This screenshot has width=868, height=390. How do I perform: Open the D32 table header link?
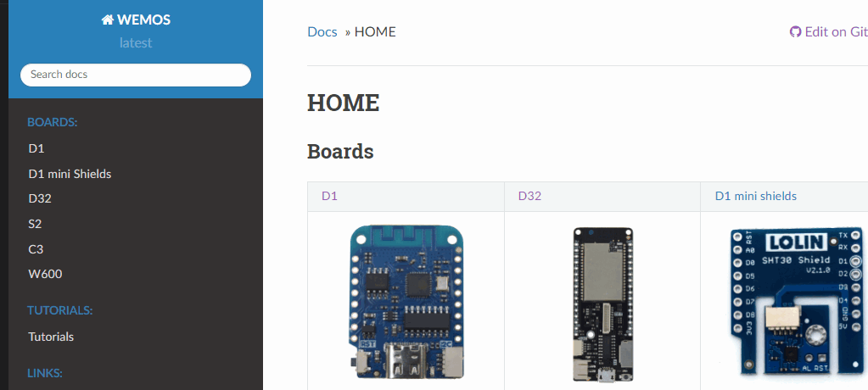point(529,196)
